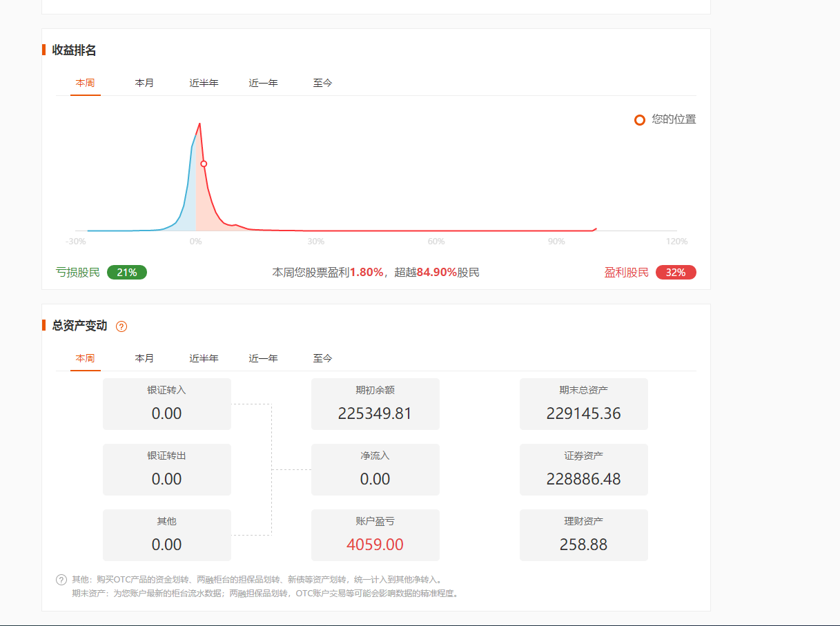Click the 收益排名 section heading
The height and width of the screenshot is (626, 840).
tap(74, 50)
